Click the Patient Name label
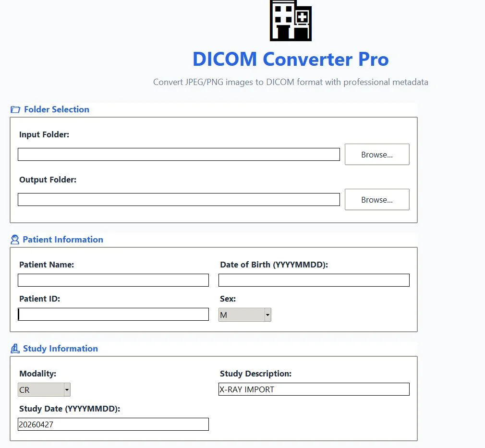 (x=47, y=265)
